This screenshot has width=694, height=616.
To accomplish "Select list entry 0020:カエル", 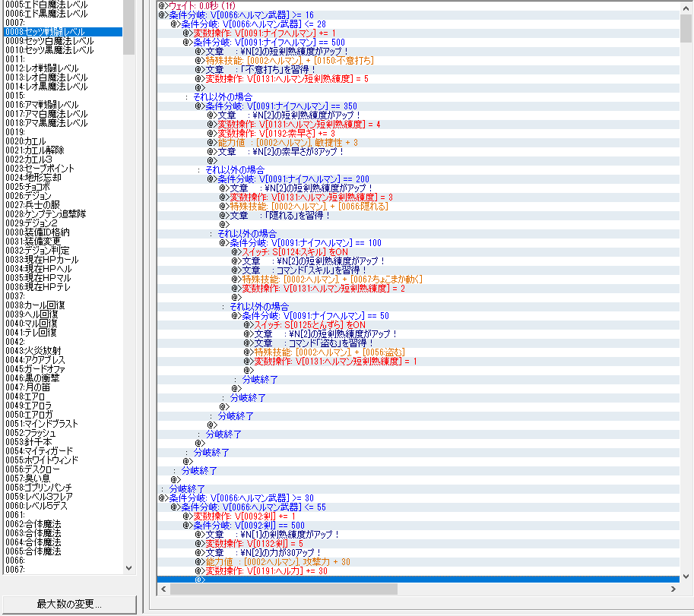I will pyautogui.click(x=26, y=141).
